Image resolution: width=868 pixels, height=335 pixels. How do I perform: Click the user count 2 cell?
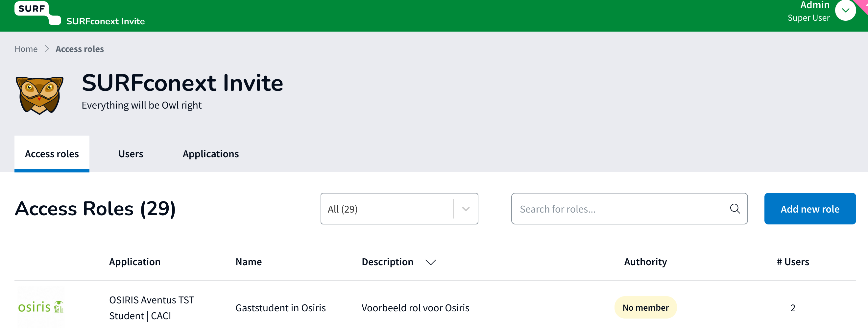click(793, 308)
